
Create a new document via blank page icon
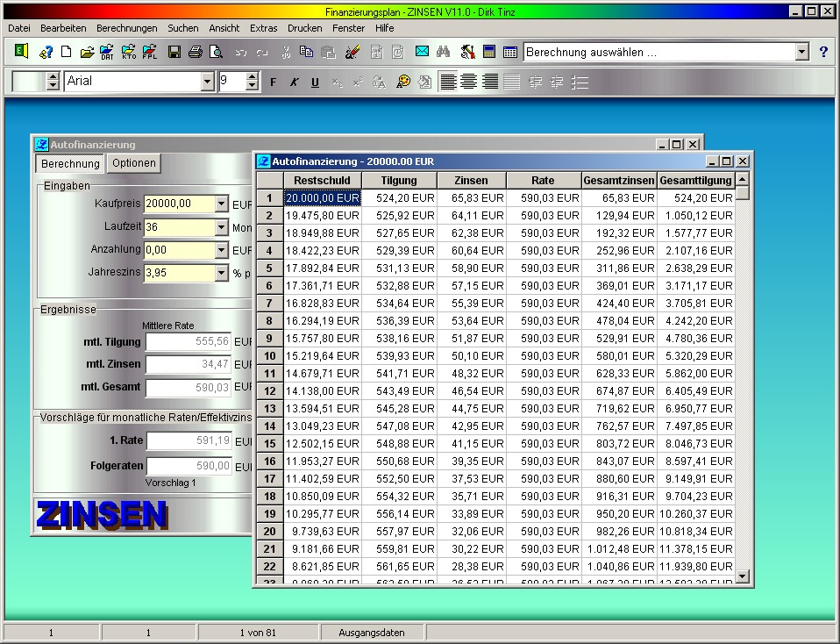[67, 52]
